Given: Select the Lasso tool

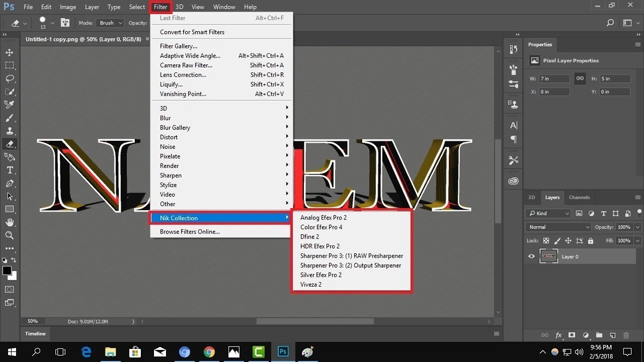Looking at the screenshot, I should [10, 78].
